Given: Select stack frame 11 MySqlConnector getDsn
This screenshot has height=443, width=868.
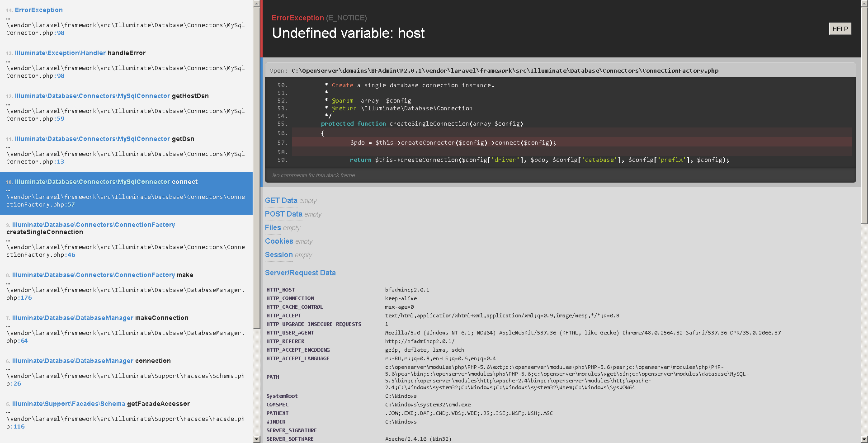Looking at the screenshot, I should point(126,150).
